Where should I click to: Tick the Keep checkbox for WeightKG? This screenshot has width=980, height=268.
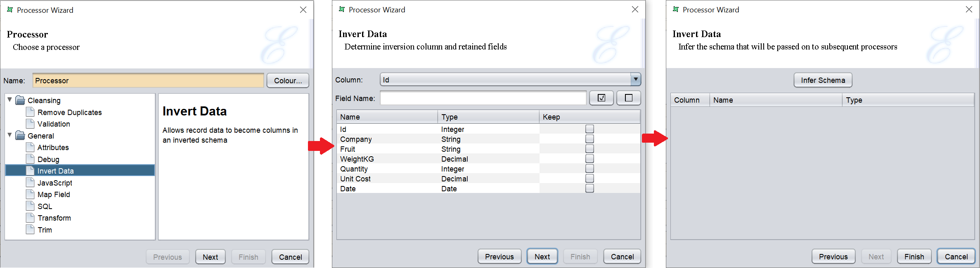(x=589, y=159)
